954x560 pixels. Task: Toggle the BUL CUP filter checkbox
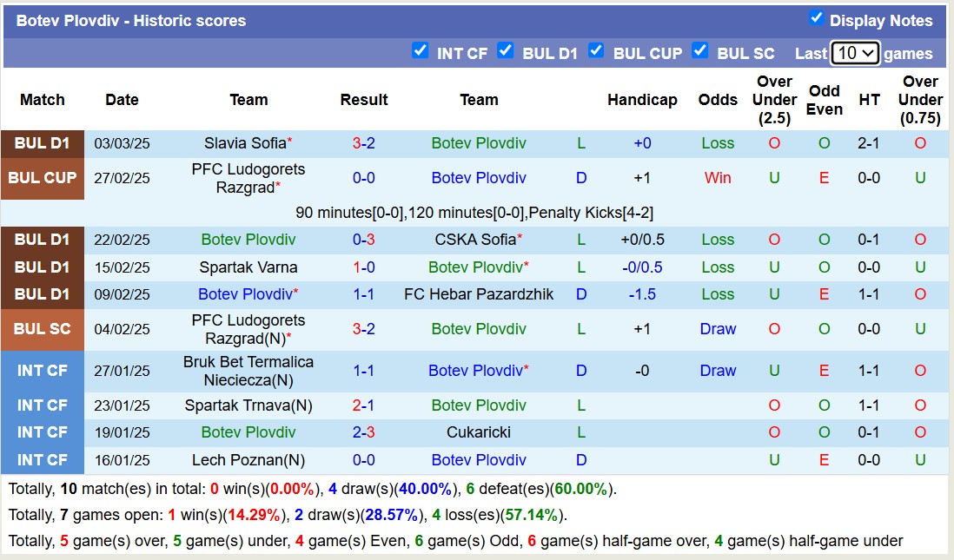pyautogui.click(x=596, y=51)
